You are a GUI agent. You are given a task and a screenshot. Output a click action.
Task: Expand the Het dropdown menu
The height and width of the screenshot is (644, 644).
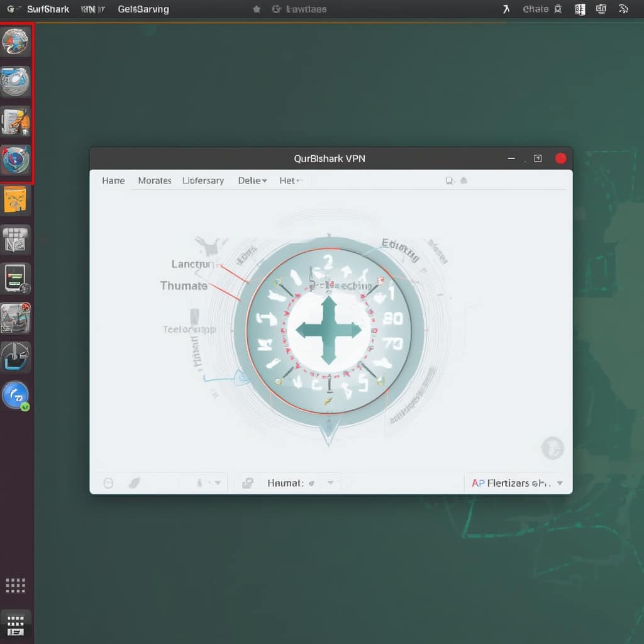coord(291,180)
